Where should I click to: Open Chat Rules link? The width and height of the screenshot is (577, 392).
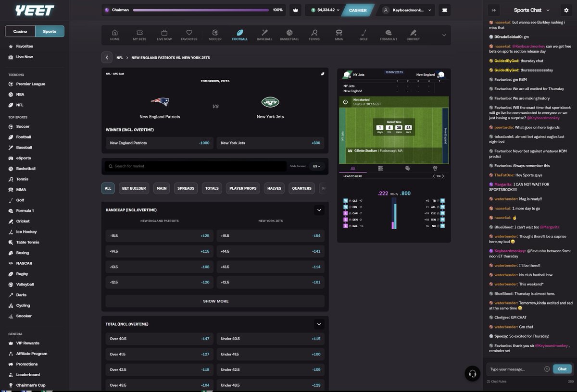[x=496, y=381]
